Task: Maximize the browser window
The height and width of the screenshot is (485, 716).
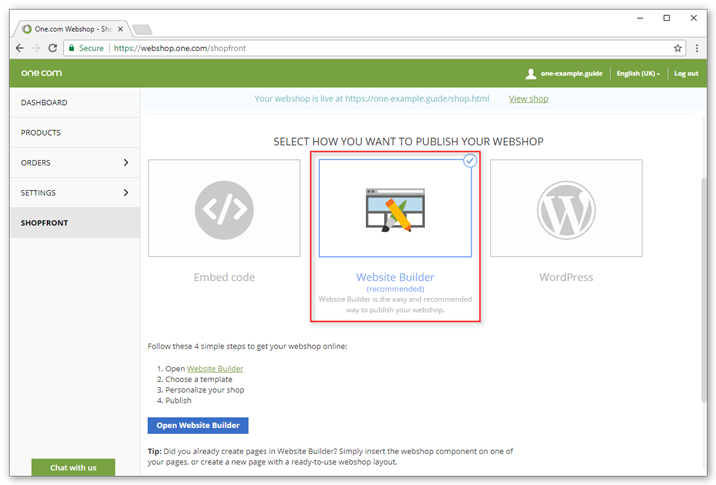Action: pyautogui.click(x=667, y=18)
